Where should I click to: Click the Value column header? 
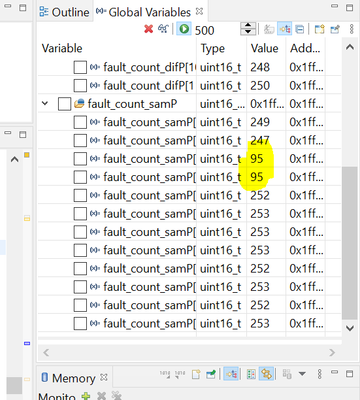tap(266, 49)
